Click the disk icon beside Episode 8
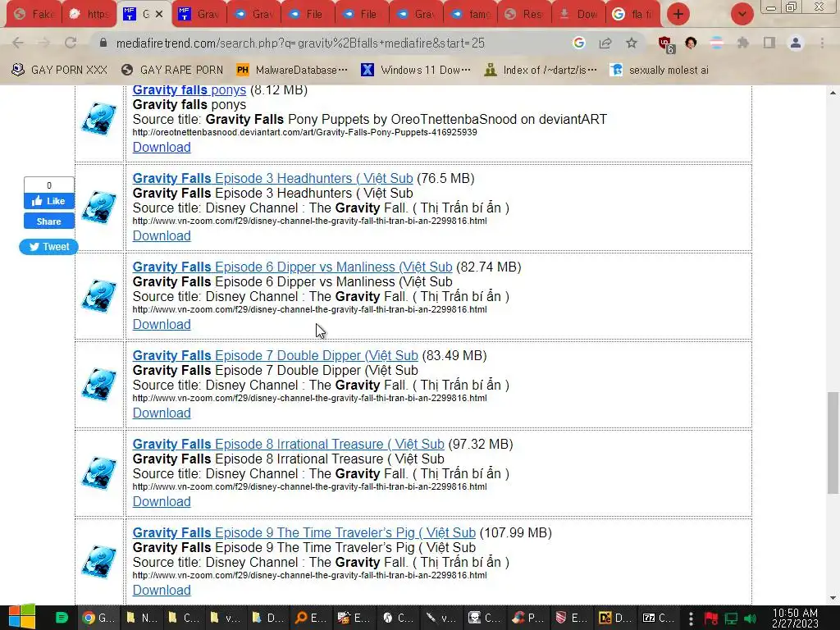Screen dimensions: 840x630 [x=99, y=473]
